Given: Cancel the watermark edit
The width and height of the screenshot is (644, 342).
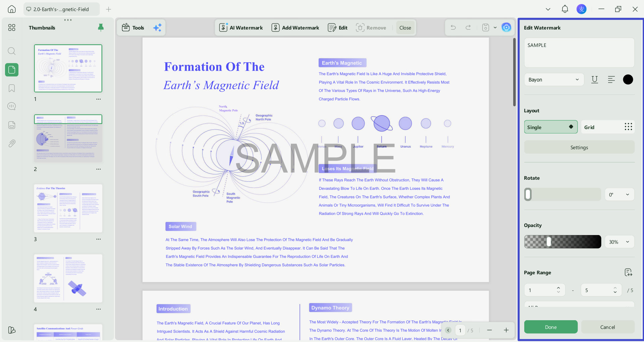Looking at the screenshot, I should point(608,327).
